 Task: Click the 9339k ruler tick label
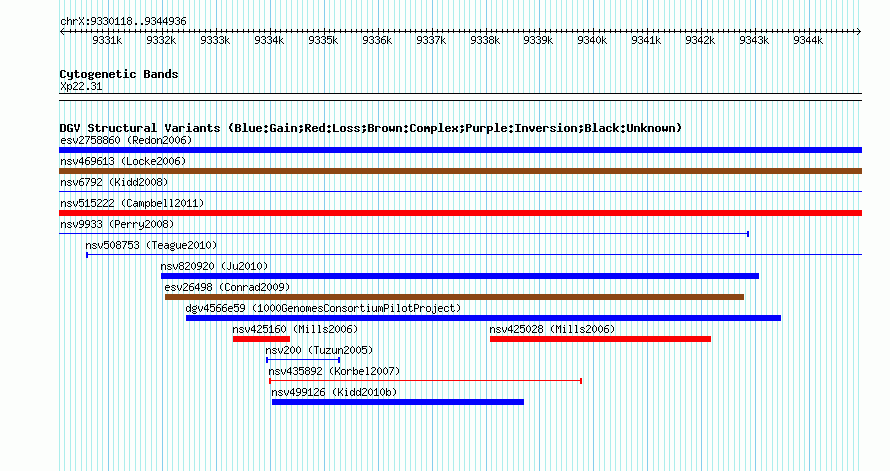[538, 40]
